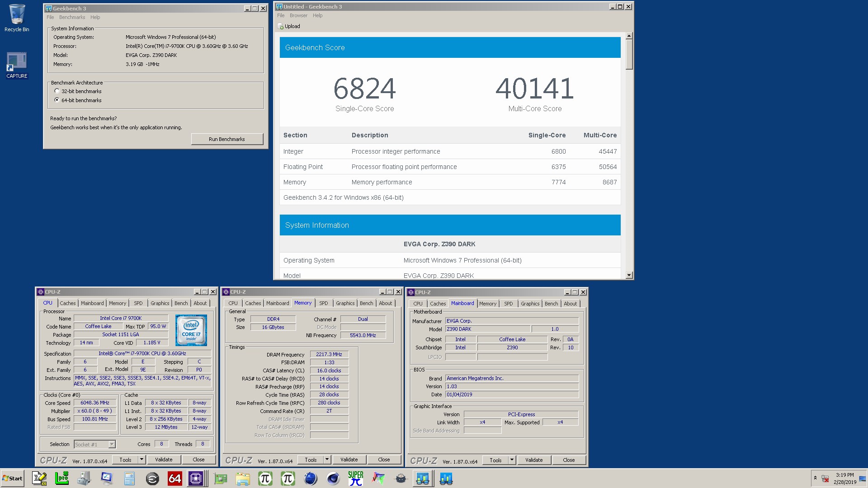Image resolution: width=868 pixels, height=488 pixels.
Task: Click Close button in CPU tab window
Action: tap(198, 460)
